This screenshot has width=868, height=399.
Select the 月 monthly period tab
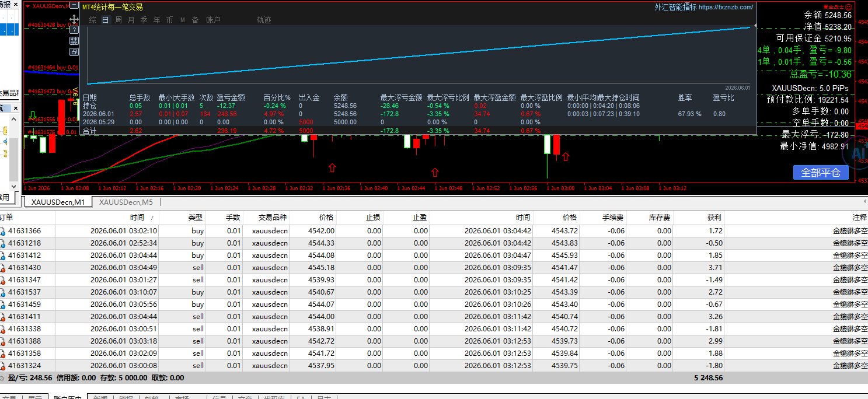(x=131, y=20)
